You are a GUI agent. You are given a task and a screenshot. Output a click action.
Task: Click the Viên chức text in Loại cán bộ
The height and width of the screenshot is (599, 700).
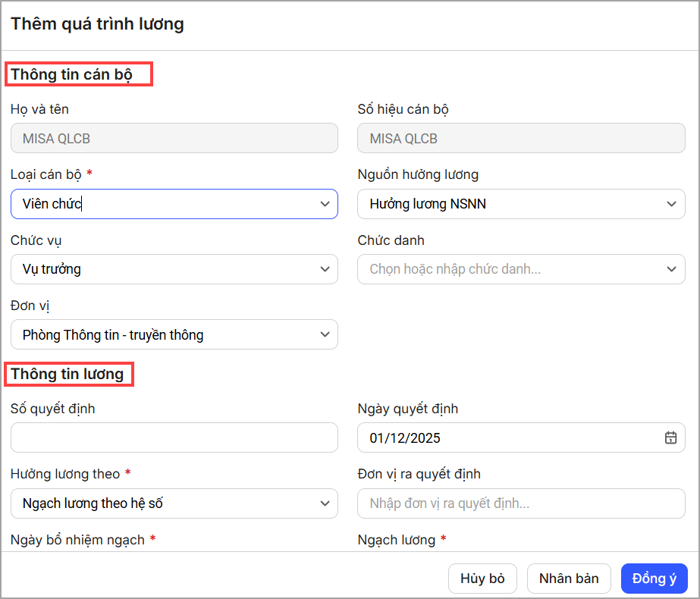click(x=52, y=204)
